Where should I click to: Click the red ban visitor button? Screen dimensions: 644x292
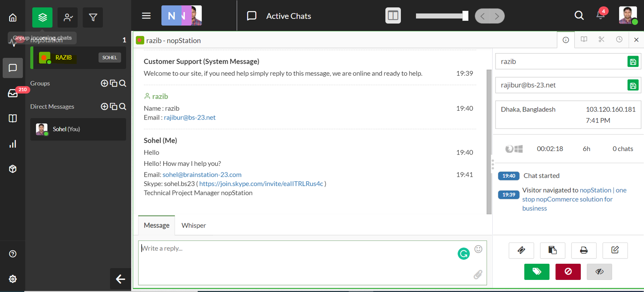[568, 271]
